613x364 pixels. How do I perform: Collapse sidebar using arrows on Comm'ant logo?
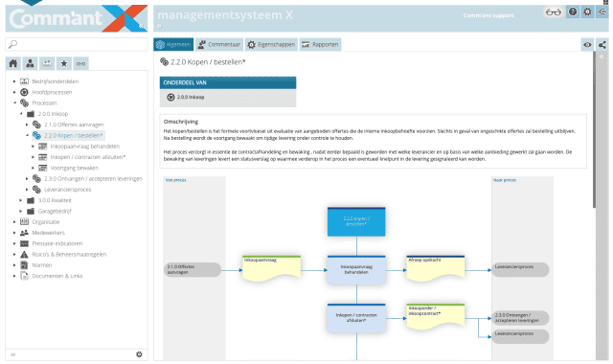click(x=142, y=26)
